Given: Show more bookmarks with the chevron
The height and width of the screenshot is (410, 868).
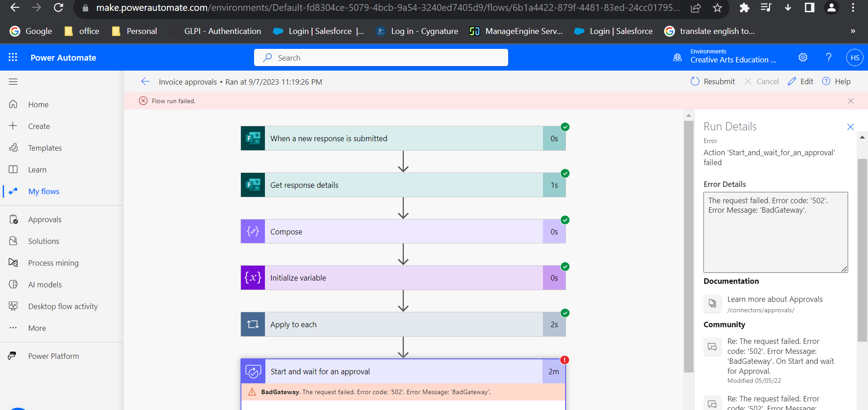Looking at the screenshot, I should 853,31.
